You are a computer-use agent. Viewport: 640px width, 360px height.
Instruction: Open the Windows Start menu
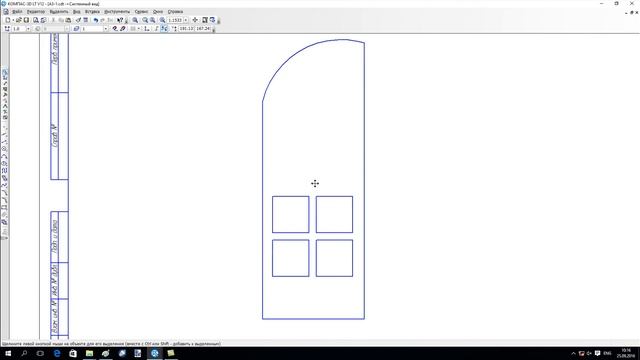tap(8, 353)
